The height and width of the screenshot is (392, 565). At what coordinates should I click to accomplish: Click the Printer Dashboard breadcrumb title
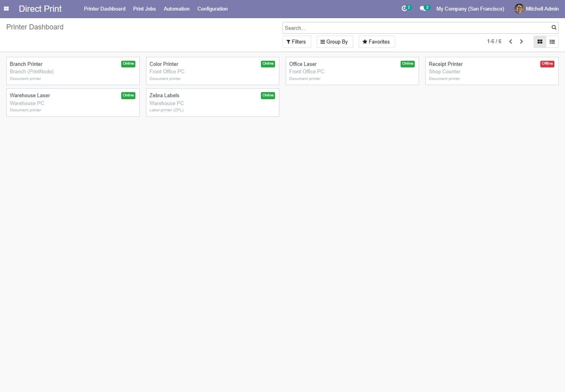click(35, 27)
